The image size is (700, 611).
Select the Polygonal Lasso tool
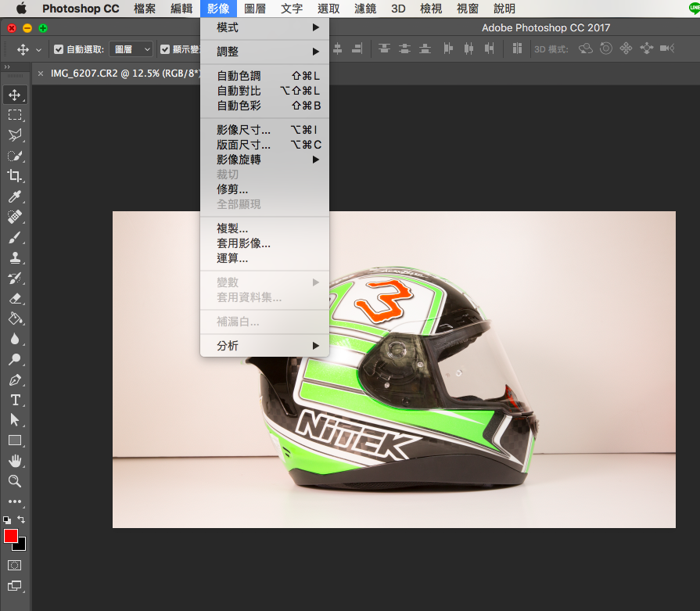click(x=15, y=135)
